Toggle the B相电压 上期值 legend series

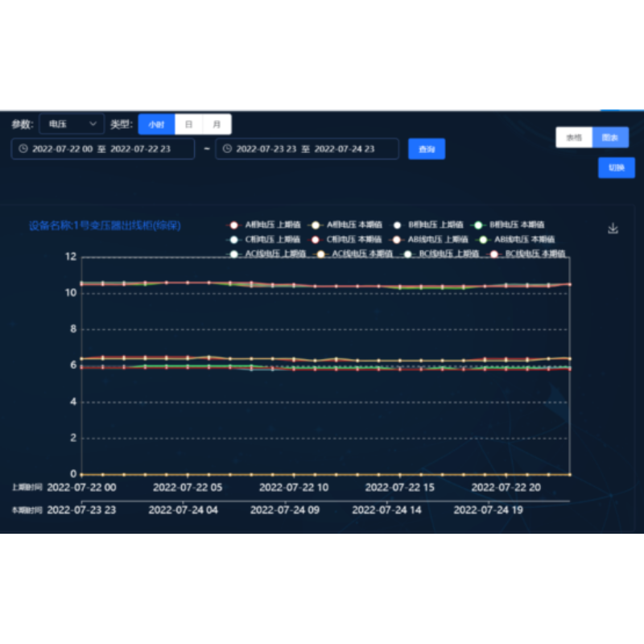click(427, 225)
